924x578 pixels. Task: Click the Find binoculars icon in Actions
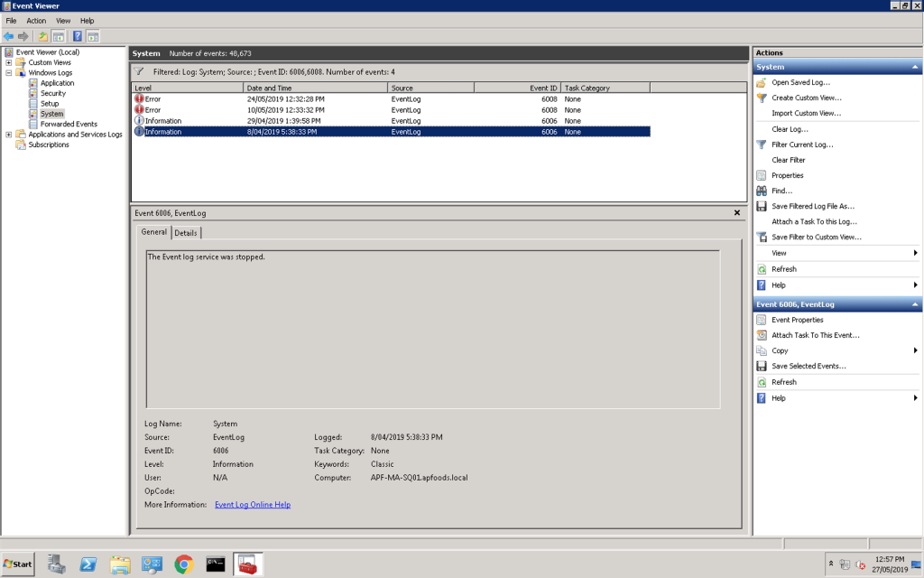(x=762, y=191)
